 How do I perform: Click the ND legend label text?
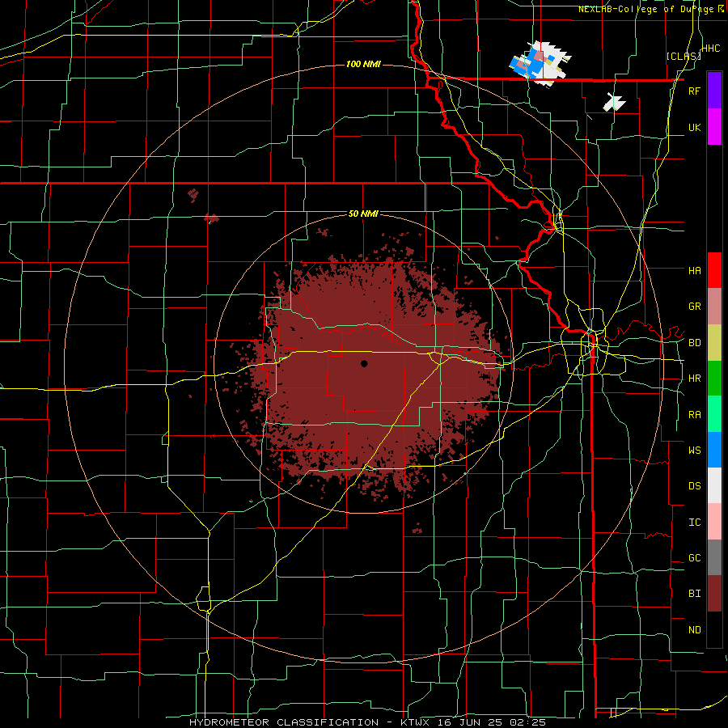tap(694, 630)
